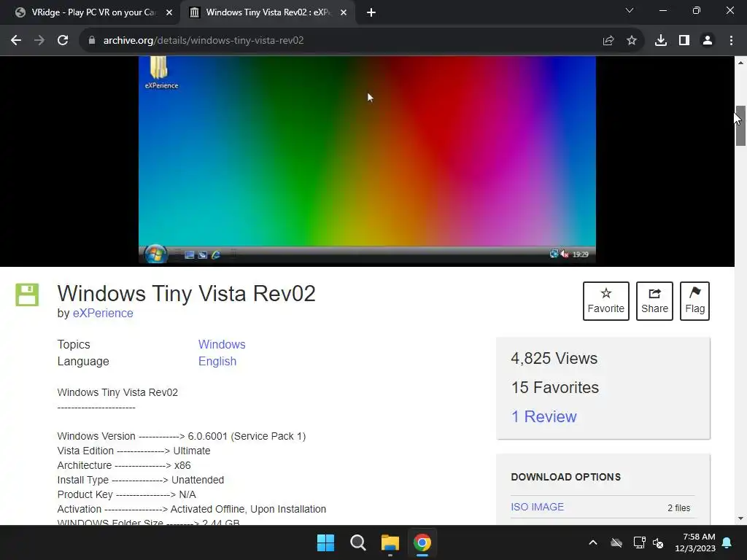Image resolution: width=747 pixels, height=560 pixels.
Task: Expand the tab search dropdown
Action: tap(630, 10)
